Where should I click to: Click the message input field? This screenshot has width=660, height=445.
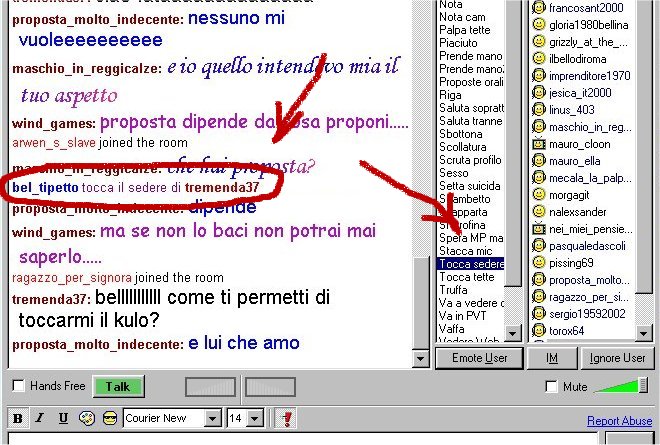pyautogui.click(x=303, y=438)
